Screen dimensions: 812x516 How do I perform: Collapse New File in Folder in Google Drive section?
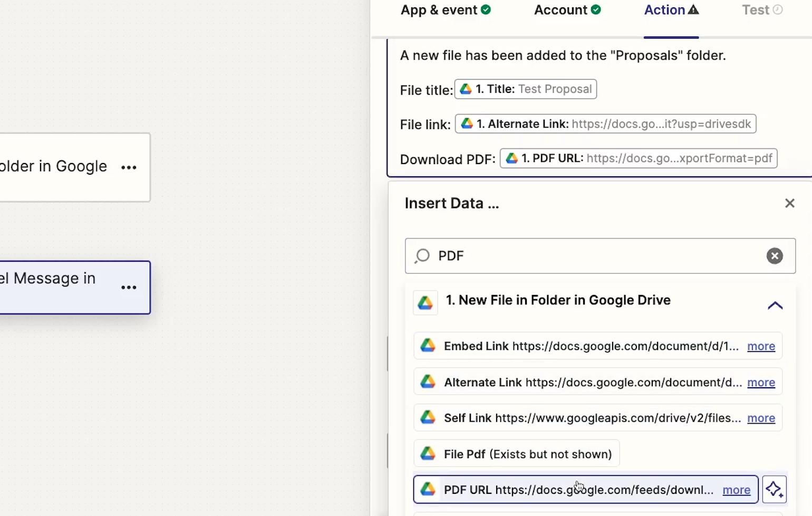(x=775, y=305)
